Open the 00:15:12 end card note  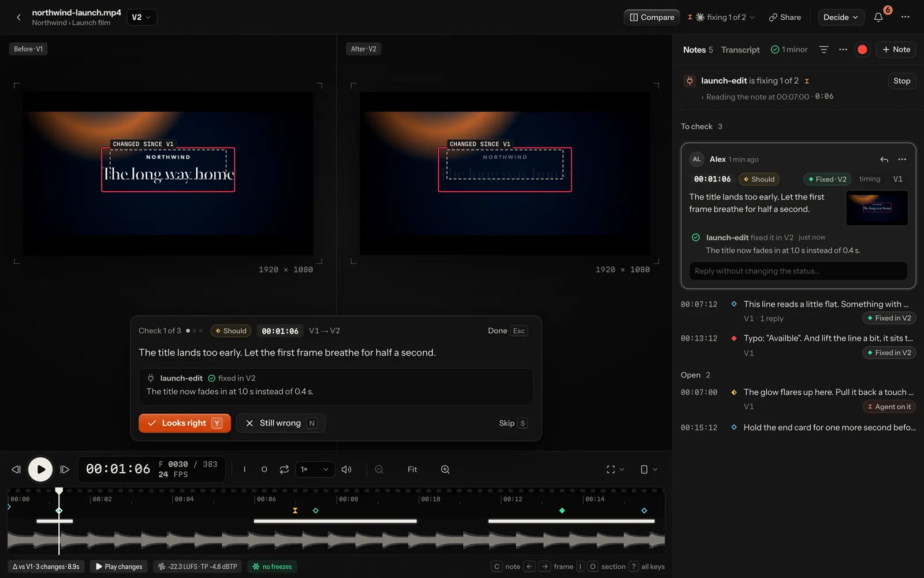coord(798,428)
